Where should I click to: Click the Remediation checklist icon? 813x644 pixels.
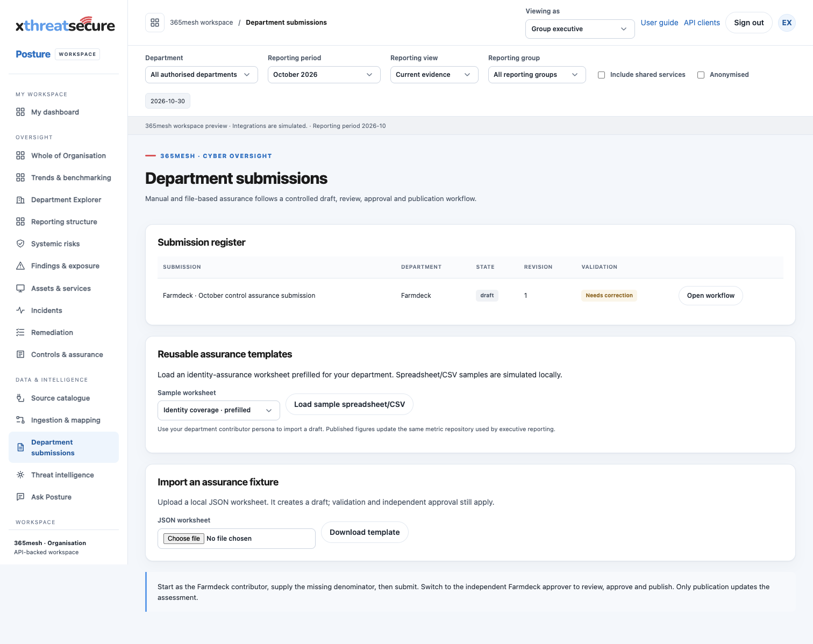point(20,332)
